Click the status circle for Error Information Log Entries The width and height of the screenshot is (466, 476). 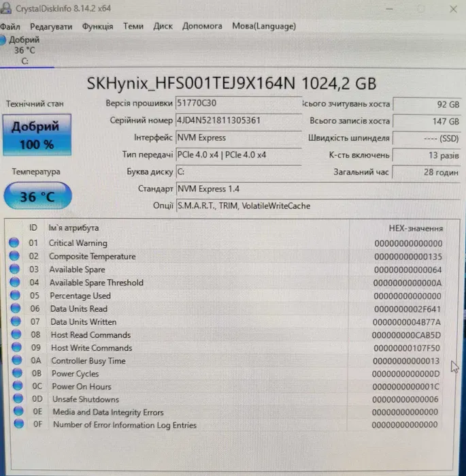pyautogui.click(x=19, y=424)
